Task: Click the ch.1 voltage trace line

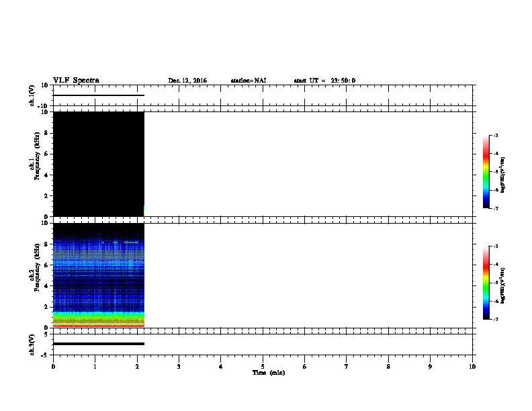Action: [99, 95]
